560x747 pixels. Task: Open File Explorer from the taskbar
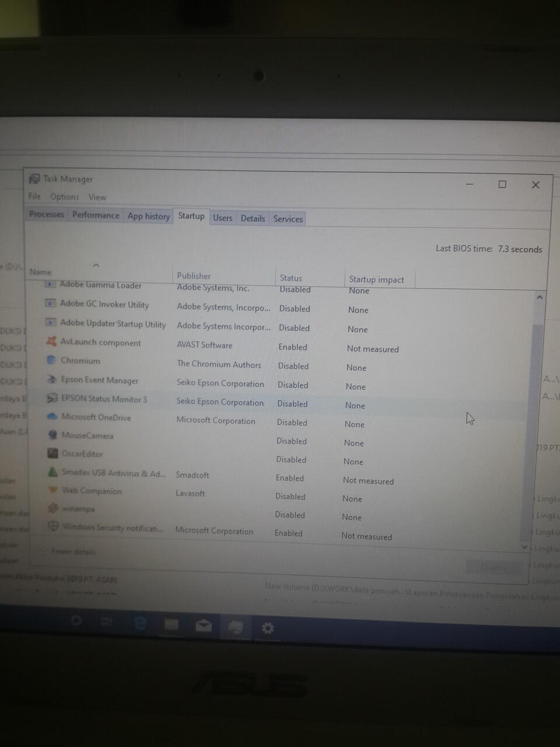click(171, 625)
